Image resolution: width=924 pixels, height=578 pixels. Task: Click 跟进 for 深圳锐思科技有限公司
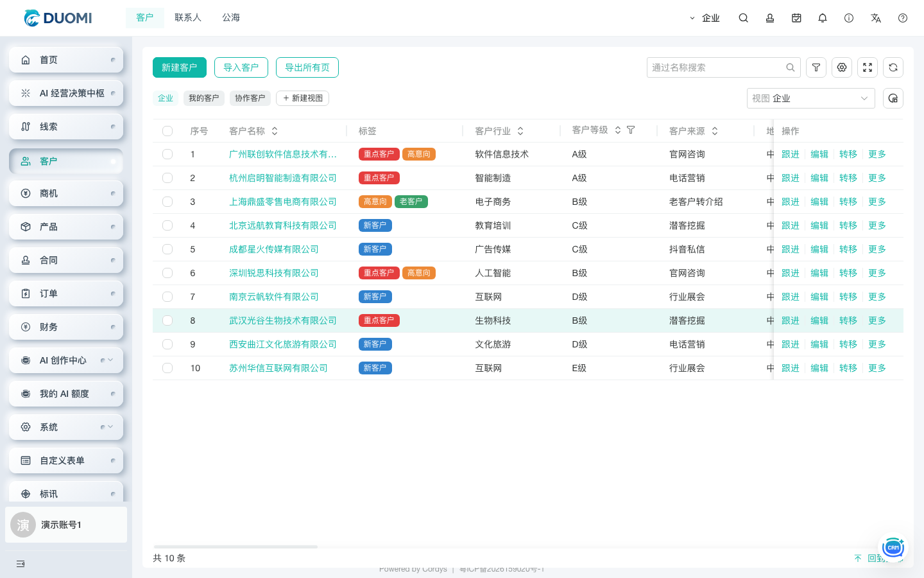791,273
